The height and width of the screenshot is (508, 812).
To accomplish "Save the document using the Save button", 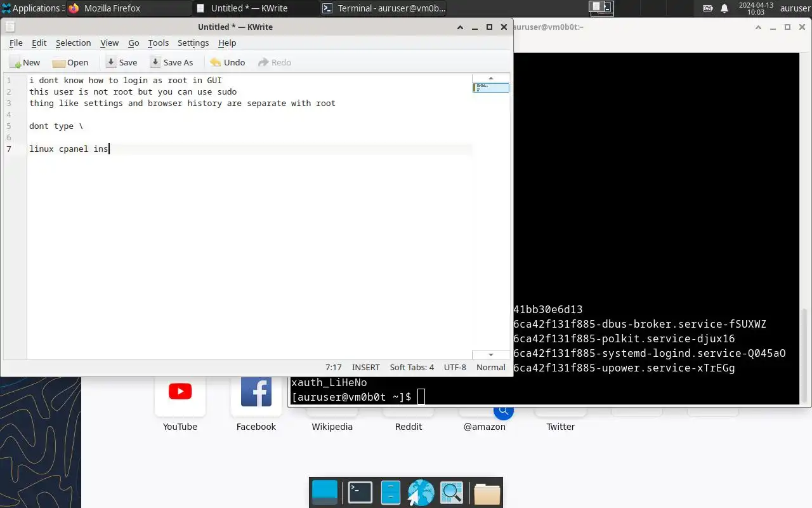I will [x=121, y=62].
